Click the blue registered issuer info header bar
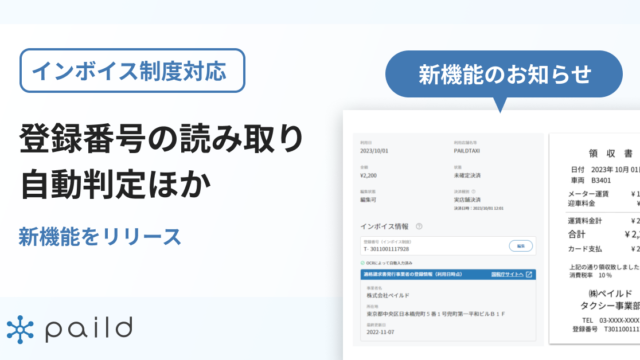Screen dimensions: 640x360 coord(448,274)
